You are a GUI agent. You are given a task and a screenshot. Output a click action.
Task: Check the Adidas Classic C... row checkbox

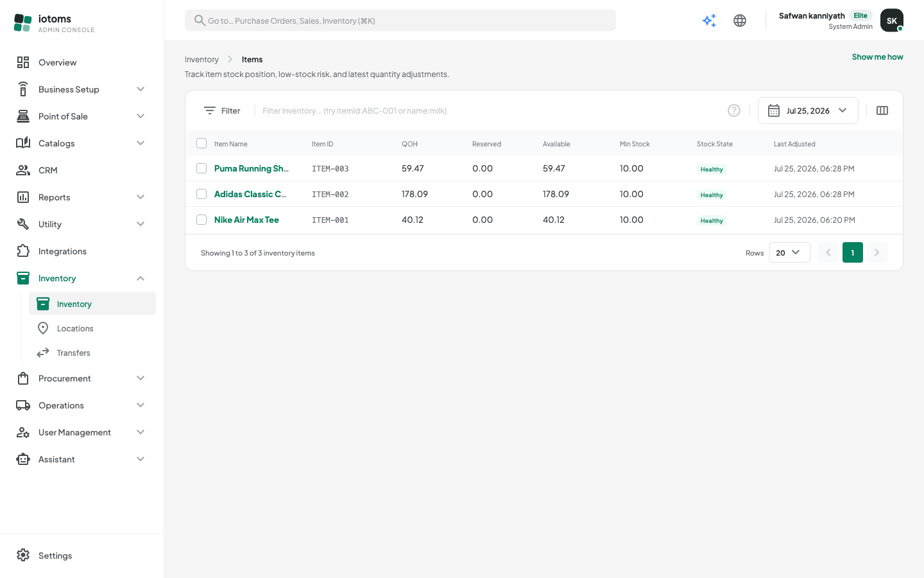[x=201, y=194]
